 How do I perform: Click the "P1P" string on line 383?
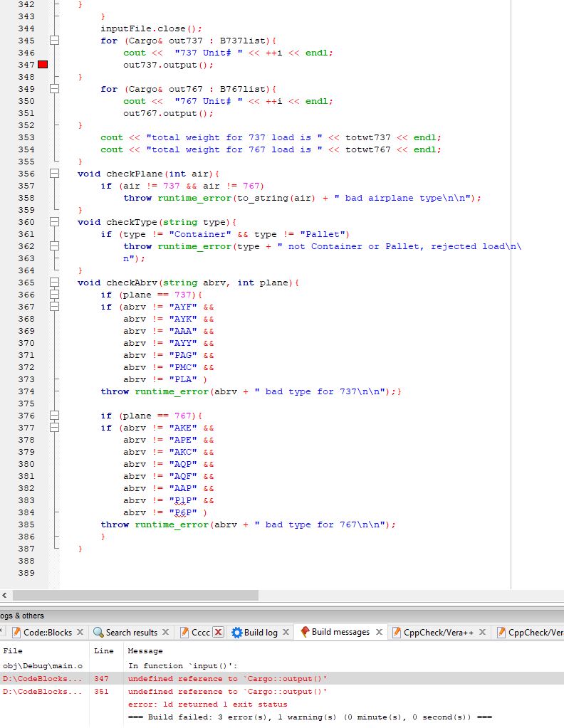click(183, 500)
